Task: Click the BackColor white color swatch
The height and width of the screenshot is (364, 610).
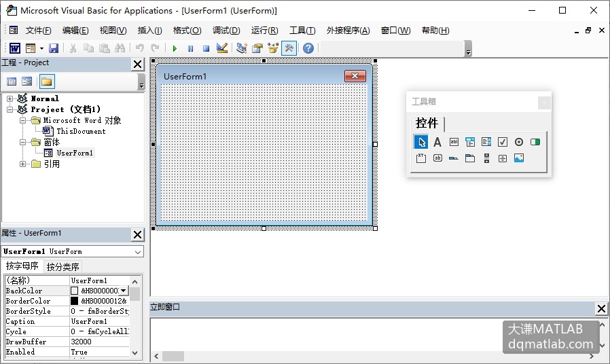Action: pyautogui.click(x=74, y=291)
